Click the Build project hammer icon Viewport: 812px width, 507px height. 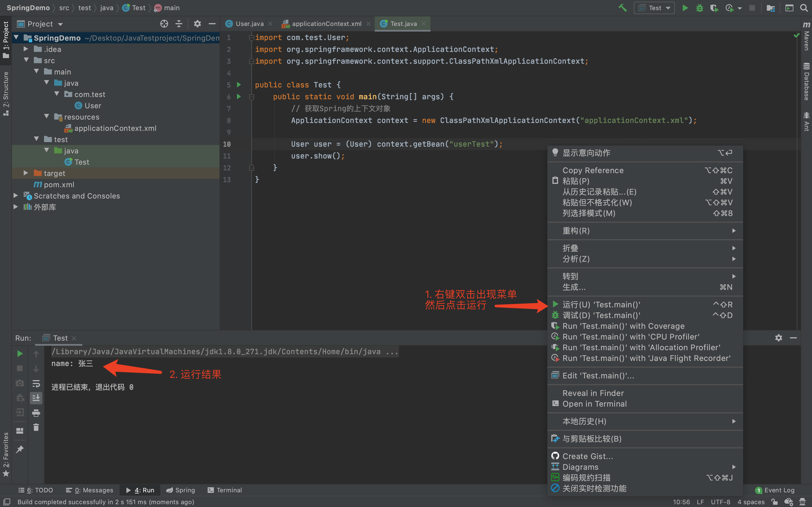622,8
